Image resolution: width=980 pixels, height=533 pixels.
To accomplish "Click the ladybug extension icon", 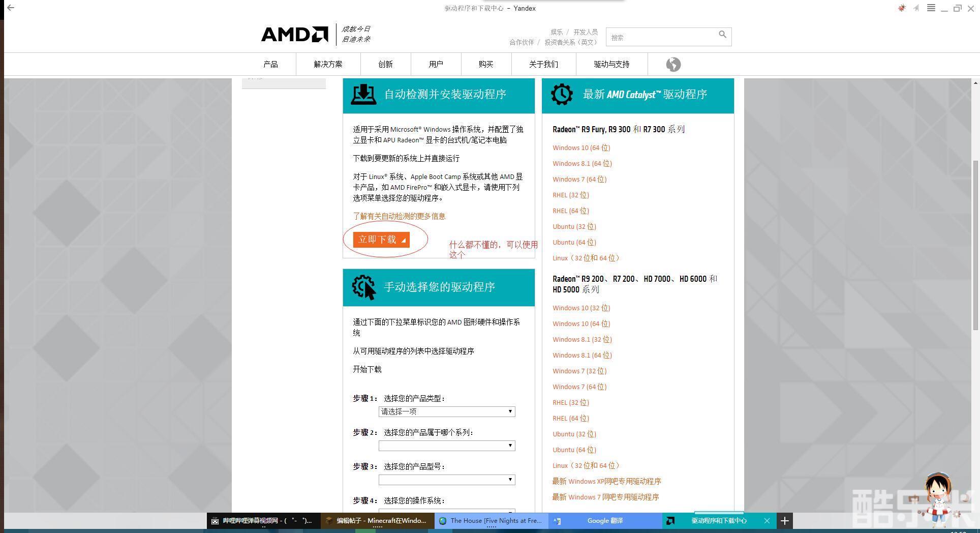I will pos(902,8).
